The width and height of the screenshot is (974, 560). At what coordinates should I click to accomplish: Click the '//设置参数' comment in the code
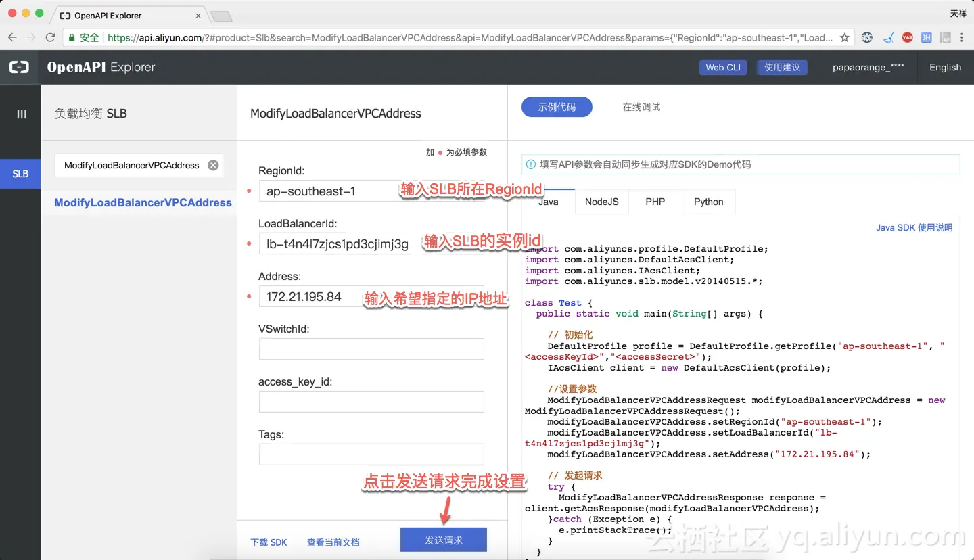(x=572, y=389)
